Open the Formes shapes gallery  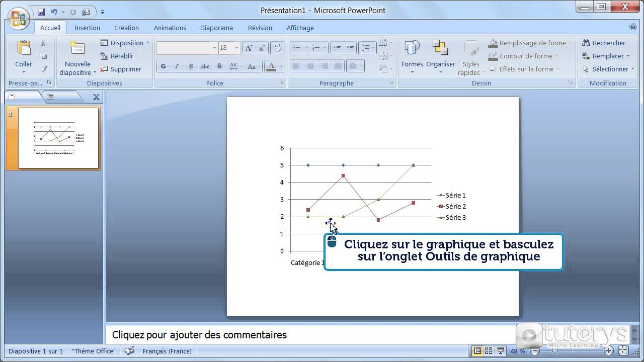click(412, 56)
